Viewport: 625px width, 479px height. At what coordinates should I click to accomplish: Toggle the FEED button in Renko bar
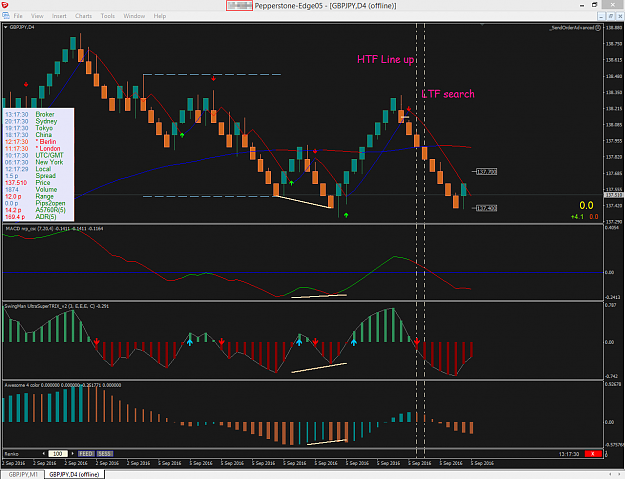pos(86,453)
